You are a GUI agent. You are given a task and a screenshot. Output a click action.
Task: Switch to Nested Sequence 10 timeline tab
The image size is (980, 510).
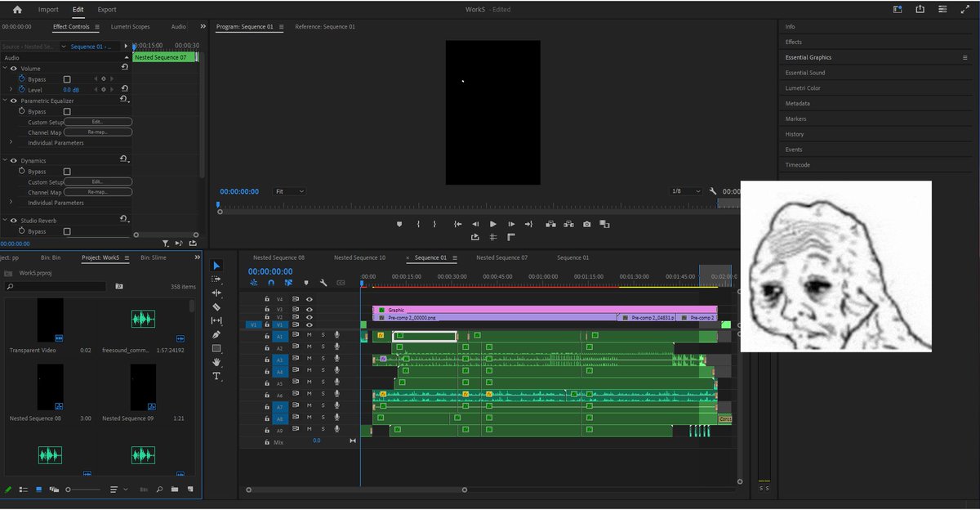coord(359,257)
